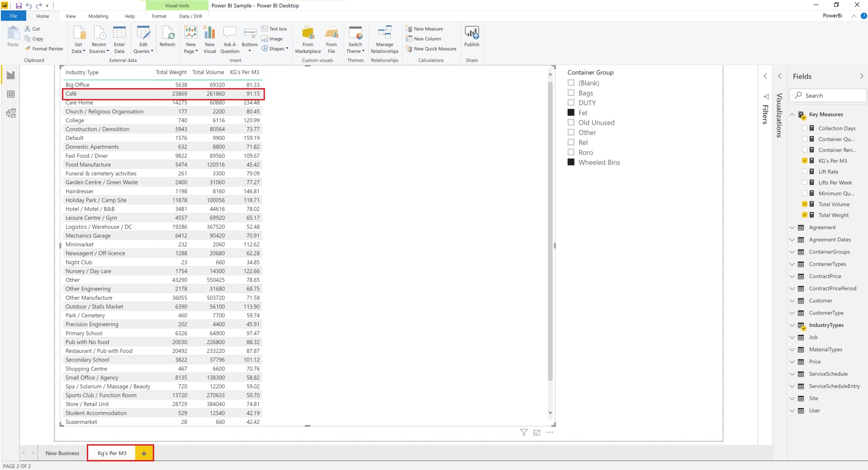Expand the Customer table
Viewport: 868px width, 470px height.
click(x=792, y=301)
